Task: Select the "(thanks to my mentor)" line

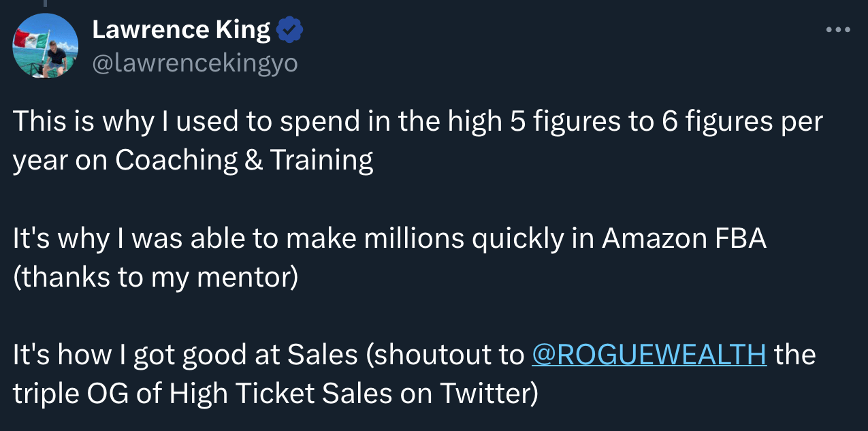Action: (x=155, y=277)
